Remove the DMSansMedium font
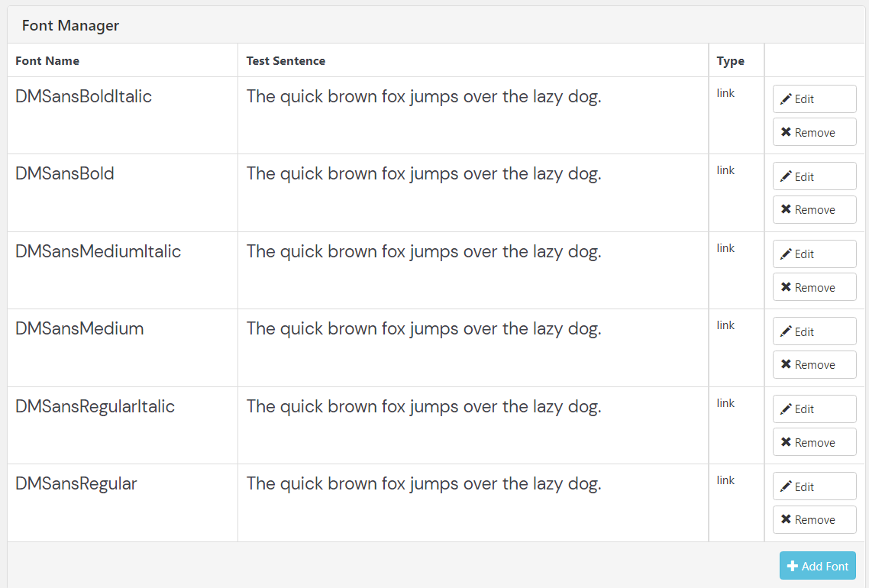 tap(814, 364)
